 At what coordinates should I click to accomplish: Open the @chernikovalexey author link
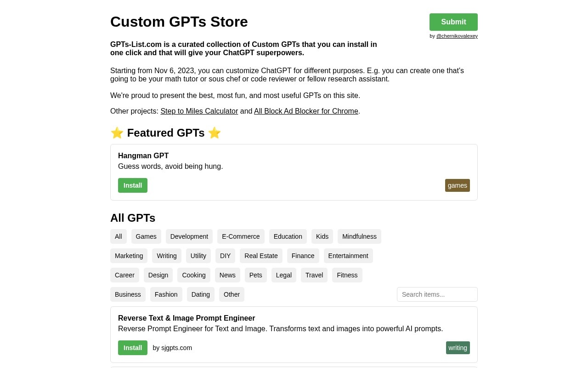pos(457,36)
